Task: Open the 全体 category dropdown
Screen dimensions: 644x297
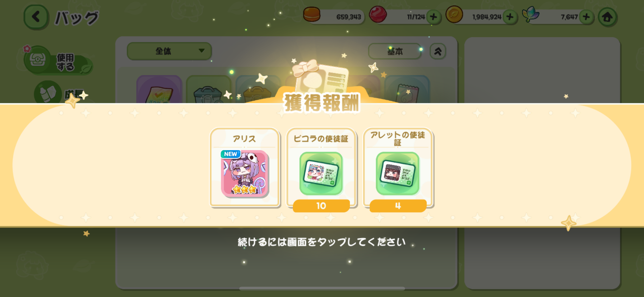Action: (x=169, y=51)
